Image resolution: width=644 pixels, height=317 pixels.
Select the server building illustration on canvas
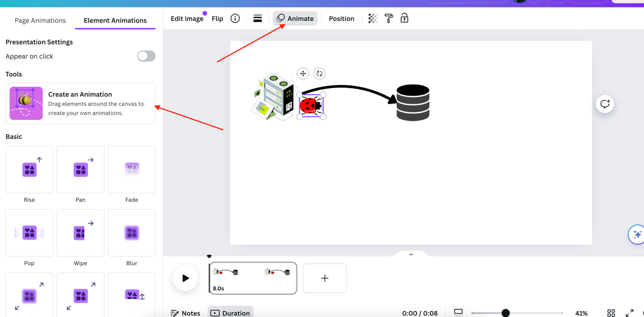272,97
